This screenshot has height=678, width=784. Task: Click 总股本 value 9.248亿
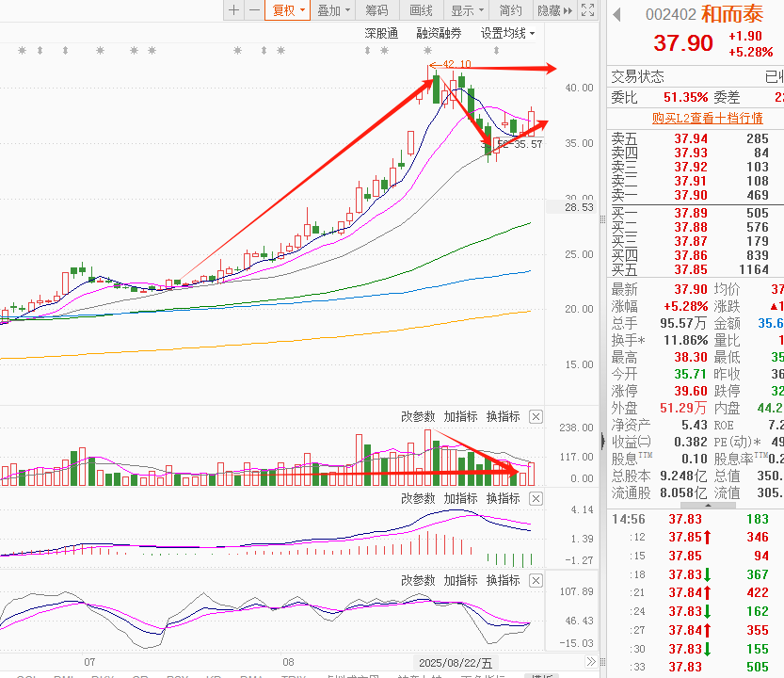(683, 476)
